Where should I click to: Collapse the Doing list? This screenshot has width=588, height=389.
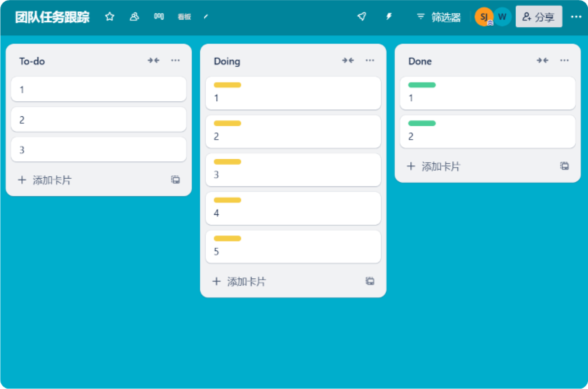coord(348,61)
